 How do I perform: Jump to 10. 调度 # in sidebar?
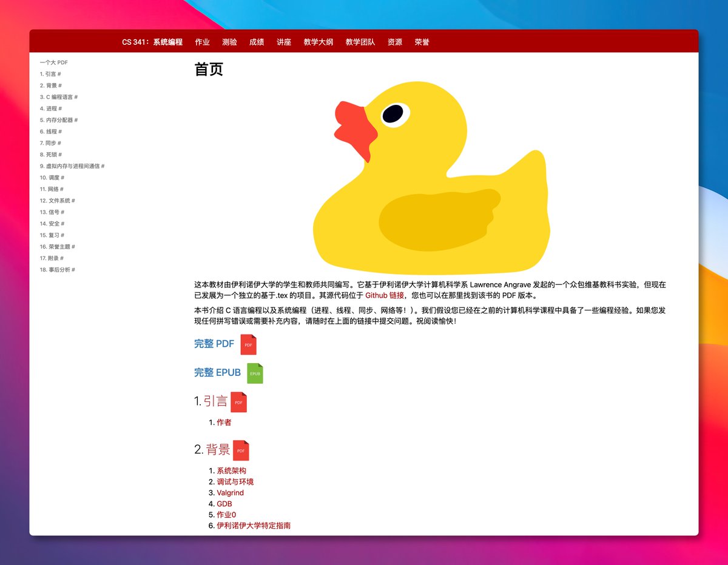tap(52, 178)
